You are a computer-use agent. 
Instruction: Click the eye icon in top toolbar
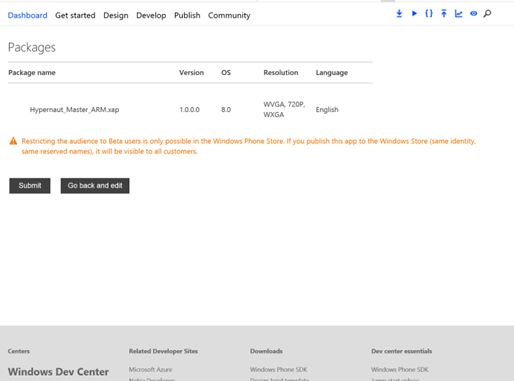pyautogui.click(x=473, y=14)
